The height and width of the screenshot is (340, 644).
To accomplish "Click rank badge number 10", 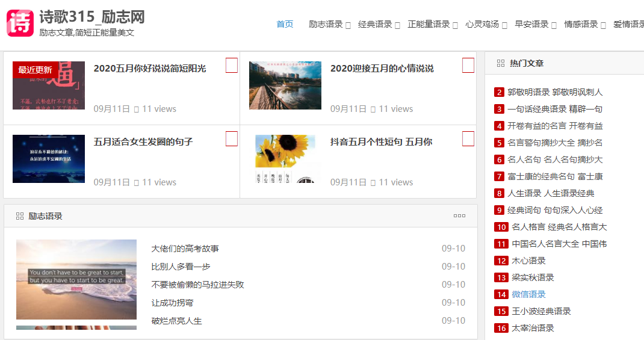I will coord(501,227).
